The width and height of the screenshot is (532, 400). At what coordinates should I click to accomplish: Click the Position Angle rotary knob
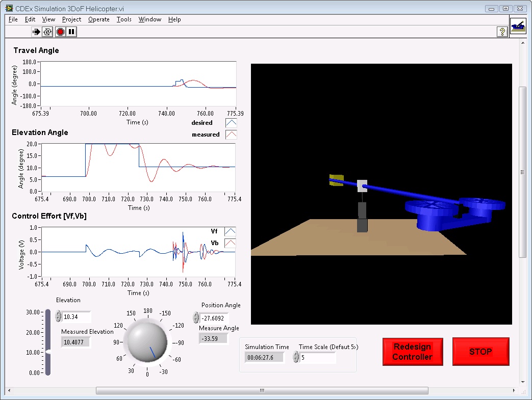tap(147, 343)
